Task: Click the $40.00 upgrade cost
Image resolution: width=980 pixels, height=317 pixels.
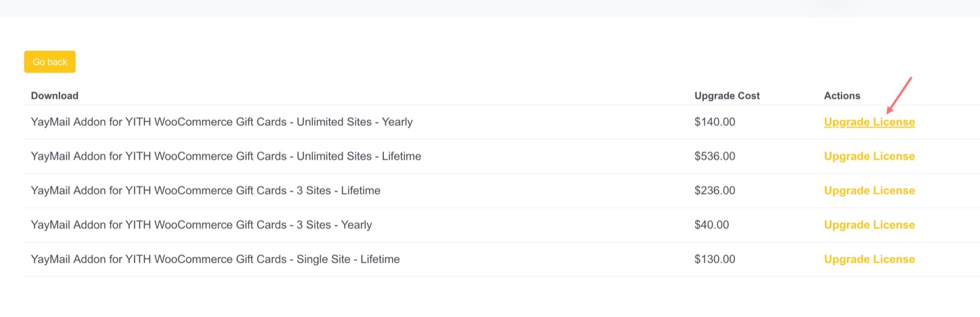Action: [x=712, y=225]
